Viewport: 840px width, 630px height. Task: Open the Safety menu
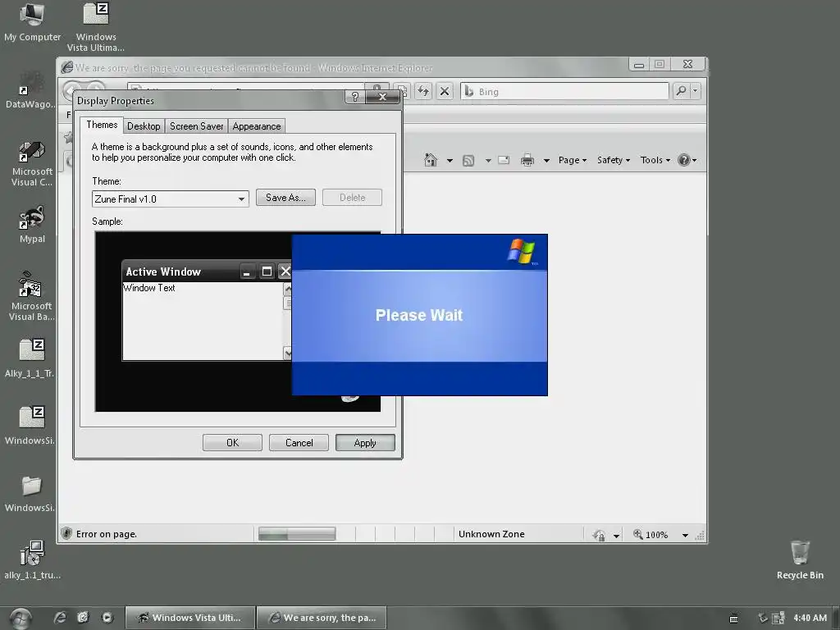(614, 160)
